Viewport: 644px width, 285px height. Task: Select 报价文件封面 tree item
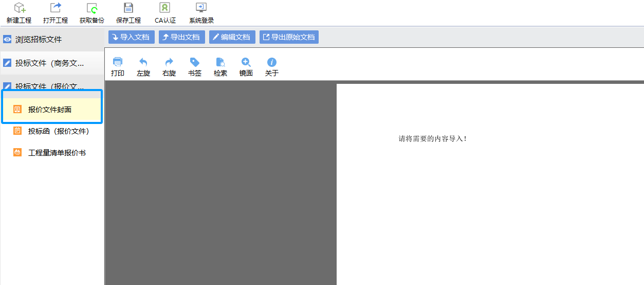point(52,110)
